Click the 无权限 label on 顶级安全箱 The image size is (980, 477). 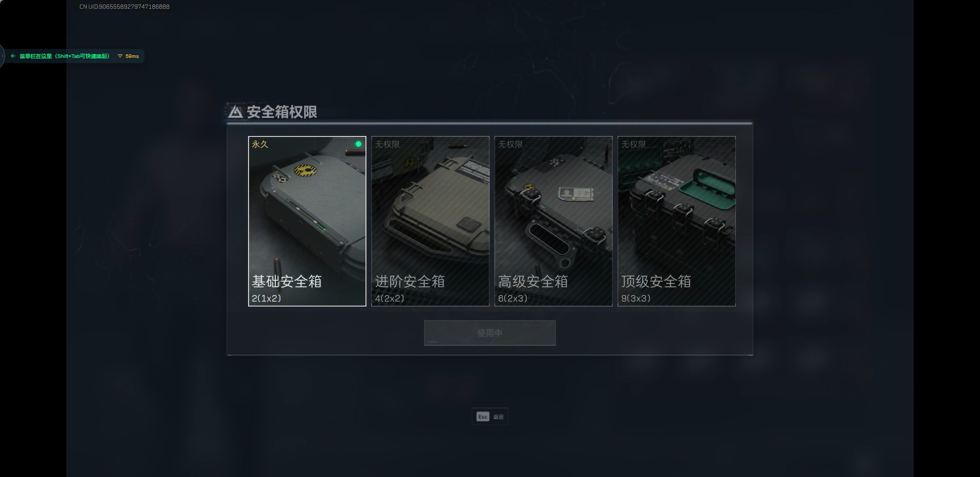[634, 144]
